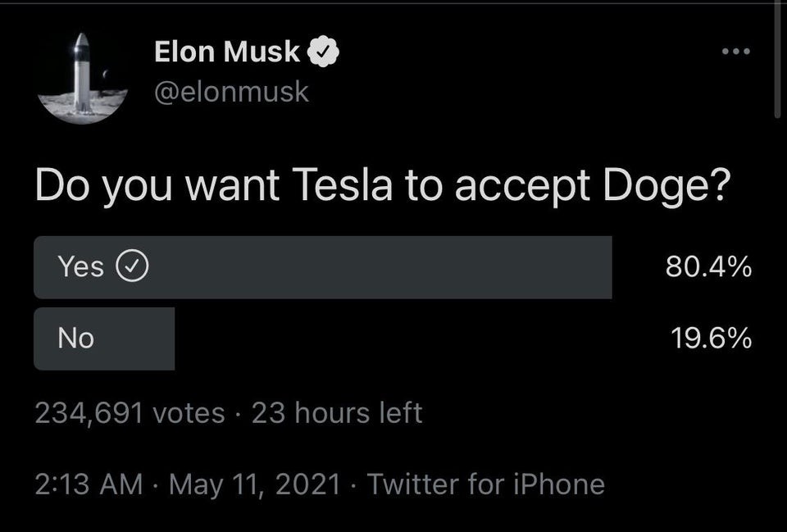Click the No label text

coord(75,339)
